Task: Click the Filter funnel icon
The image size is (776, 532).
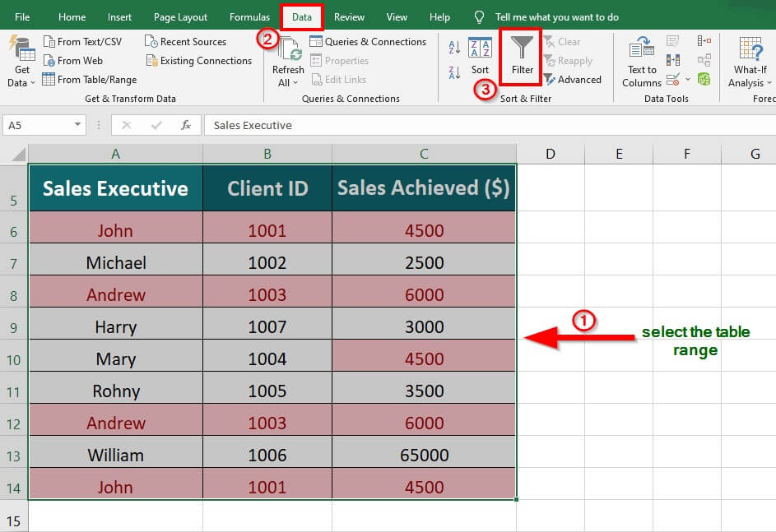Action: pyautogui.click(x=522, y=49)
